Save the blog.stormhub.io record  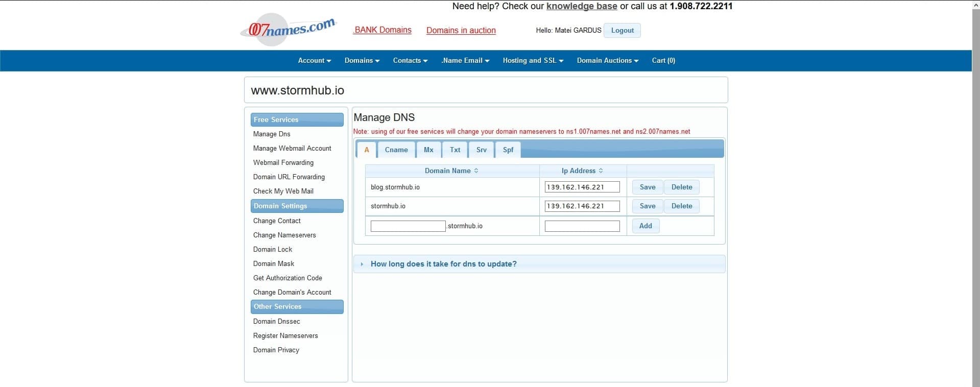pyautogui.click(x=648, y=187)
